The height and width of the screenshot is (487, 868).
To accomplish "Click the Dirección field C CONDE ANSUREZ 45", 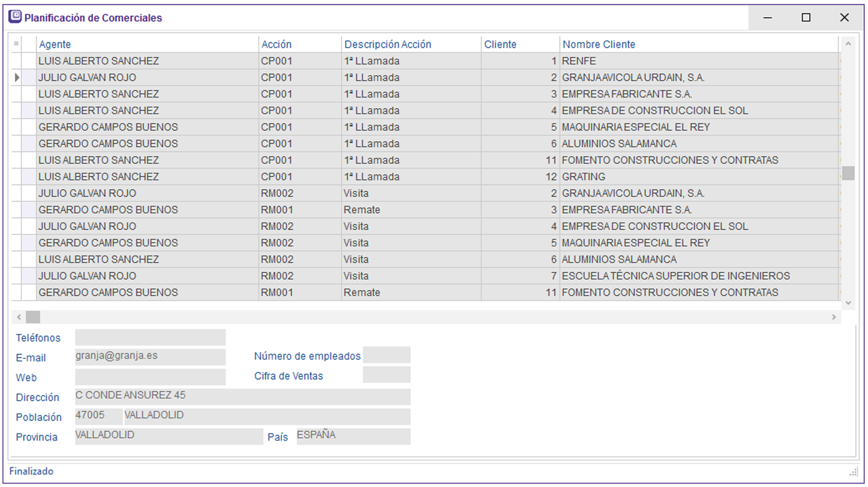I will coord(242,396).
